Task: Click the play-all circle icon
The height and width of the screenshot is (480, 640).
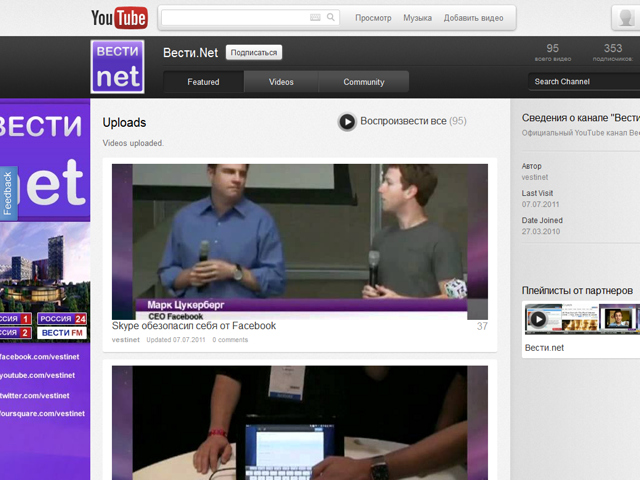Action: point(347,122)
